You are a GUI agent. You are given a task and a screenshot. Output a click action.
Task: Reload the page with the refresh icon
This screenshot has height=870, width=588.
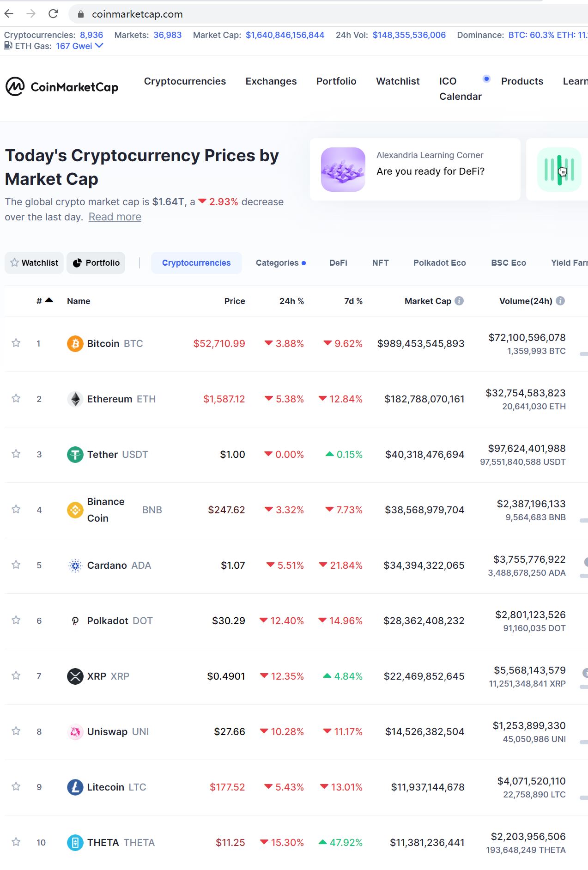54,14
